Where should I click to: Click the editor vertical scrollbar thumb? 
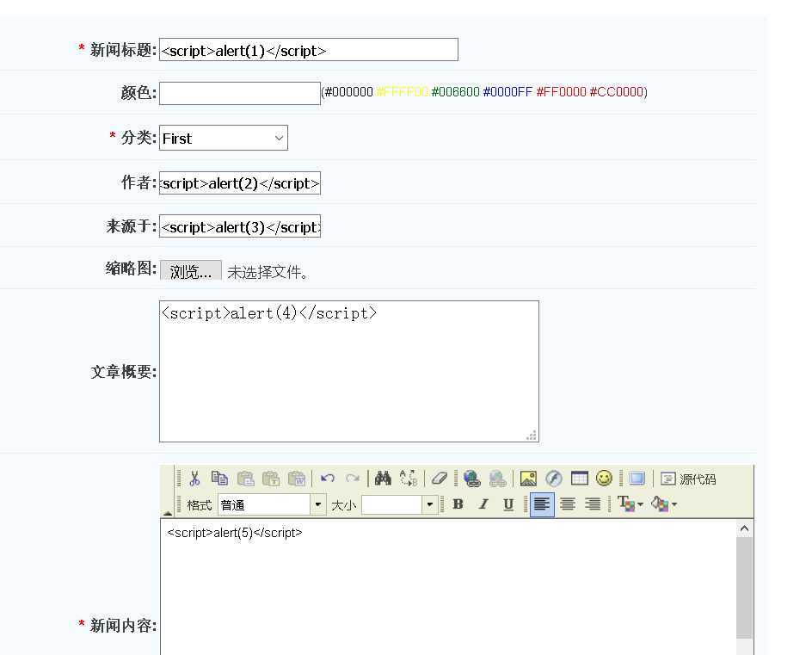pyautogui.click(x=745, y=588)
